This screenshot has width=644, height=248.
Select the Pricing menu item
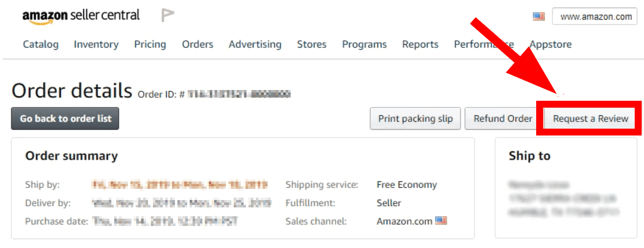[150, 45]
